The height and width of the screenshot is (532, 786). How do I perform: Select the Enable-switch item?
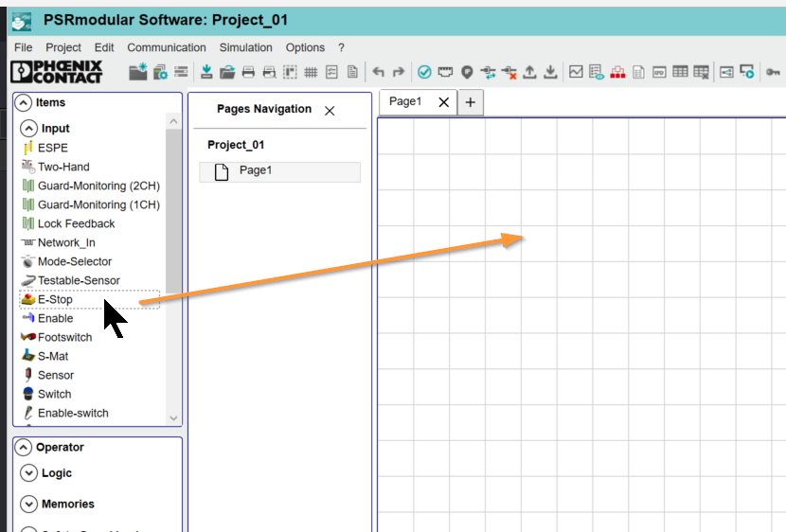(x=65, y=414)
